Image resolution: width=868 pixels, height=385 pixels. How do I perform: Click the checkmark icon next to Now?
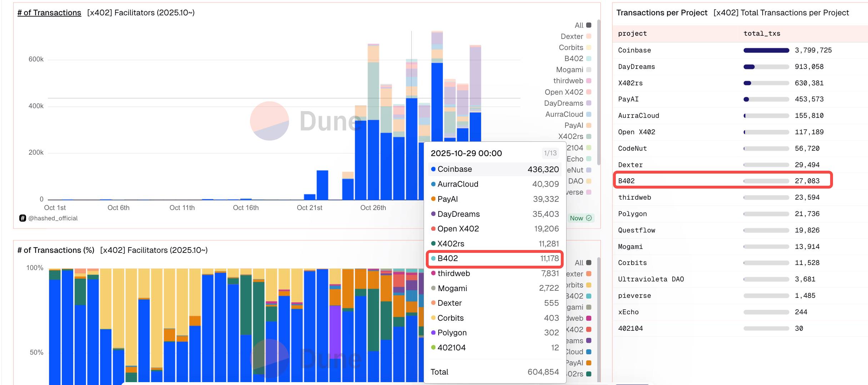tap(589, 218)
